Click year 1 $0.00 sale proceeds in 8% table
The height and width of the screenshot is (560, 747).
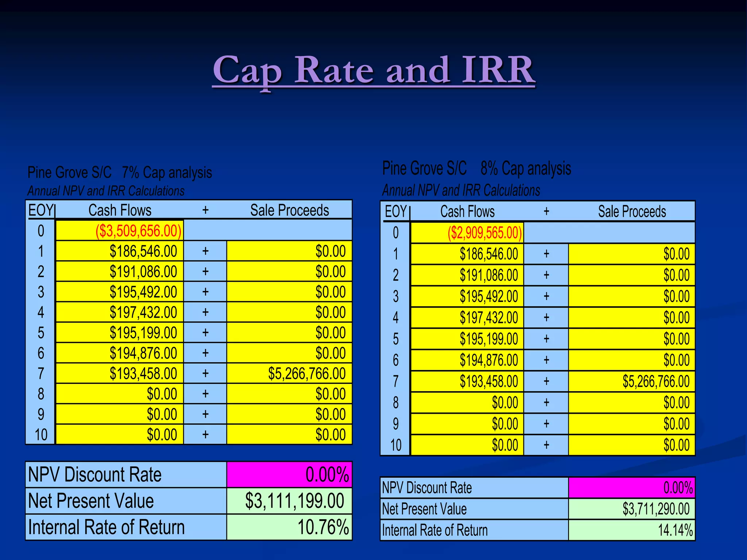pyautogui.click(x=632, y=254)
